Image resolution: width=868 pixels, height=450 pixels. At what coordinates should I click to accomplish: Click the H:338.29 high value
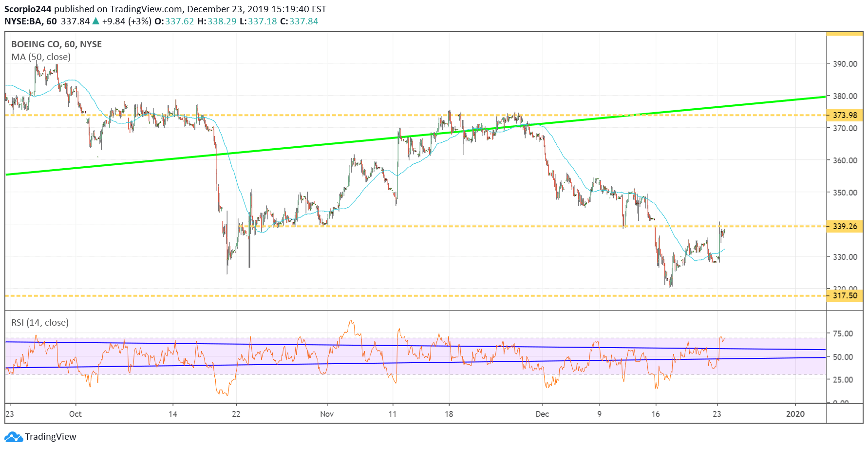(x=217, y=21)
